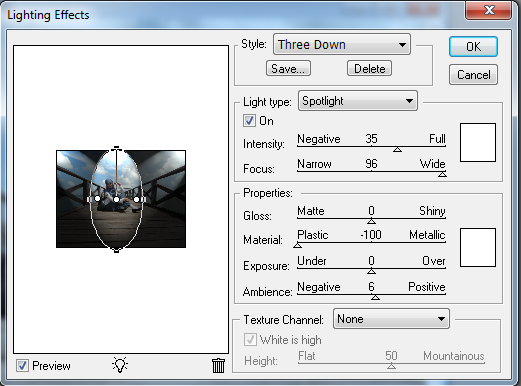
Task: Click the Material value -100
Action: coord(371,235)
